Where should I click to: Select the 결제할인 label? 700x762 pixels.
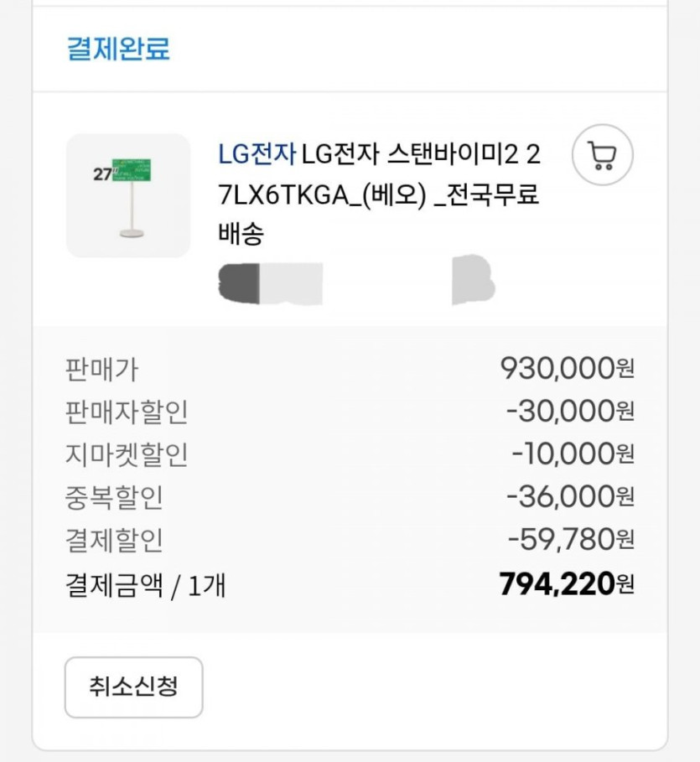(113, 541)
